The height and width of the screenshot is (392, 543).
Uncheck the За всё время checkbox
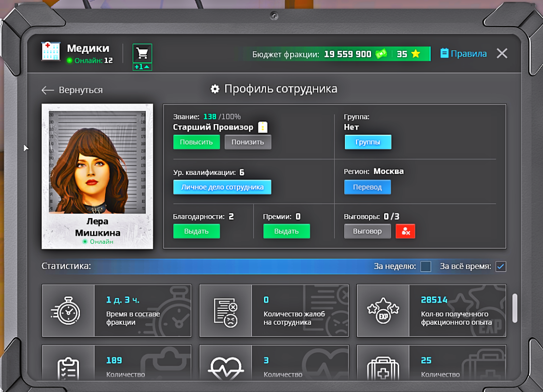pyautogui.click(x=500, y=266)
